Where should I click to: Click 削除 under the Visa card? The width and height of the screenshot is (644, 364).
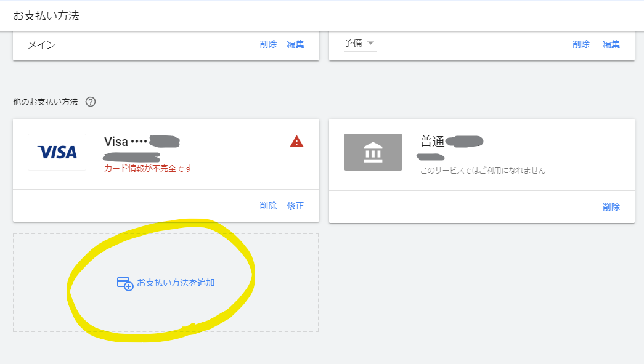pyautogui.click(x=269, y=206)
